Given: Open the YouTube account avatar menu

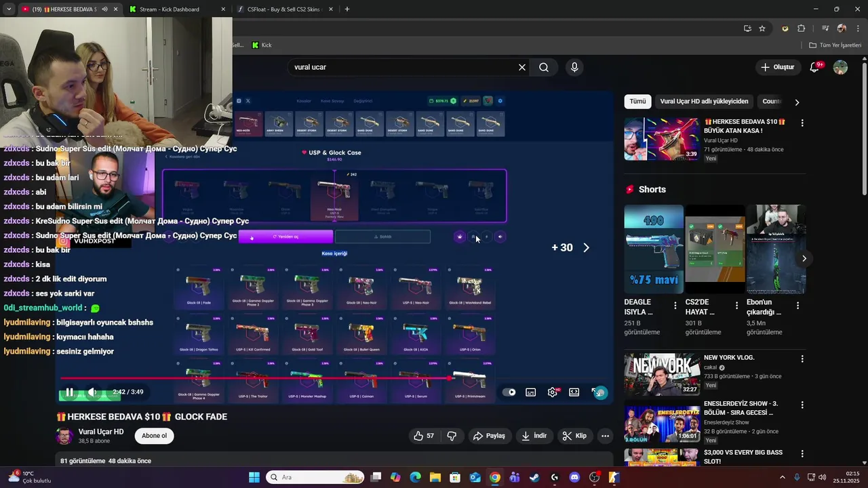Looking at the screenshot, I should (840, 67).
